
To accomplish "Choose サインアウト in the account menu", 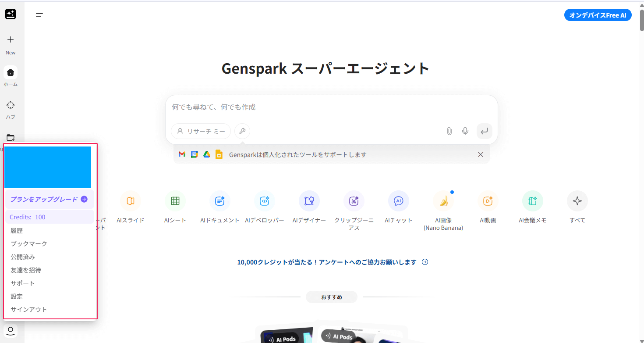I will pos(29,310).
